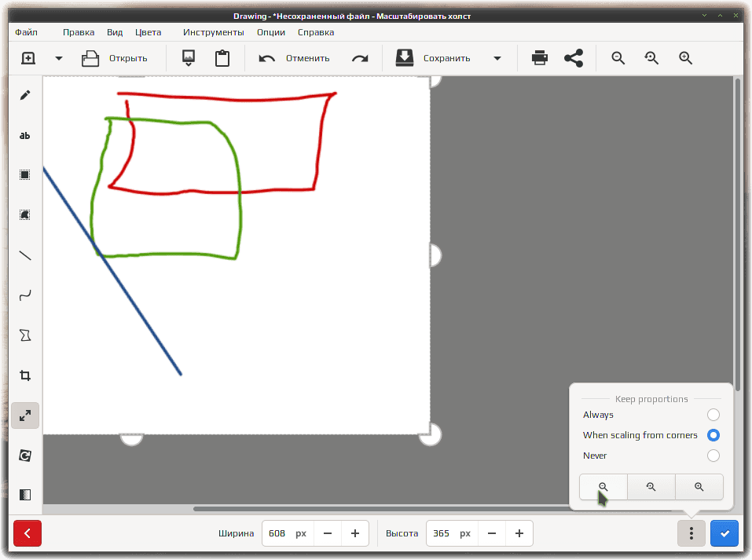The width and height of the screenshot is (752, 560).
Task: Expand the New image dropdown arrow
Action: 59,58
